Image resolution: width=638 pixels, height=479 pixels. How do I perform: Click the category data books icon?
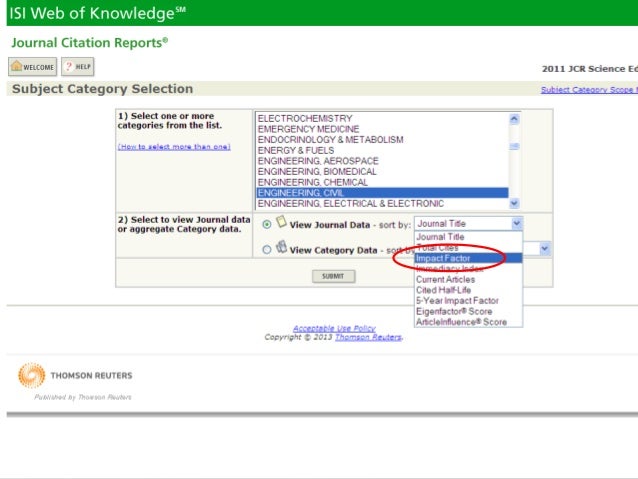coord(281,247)
